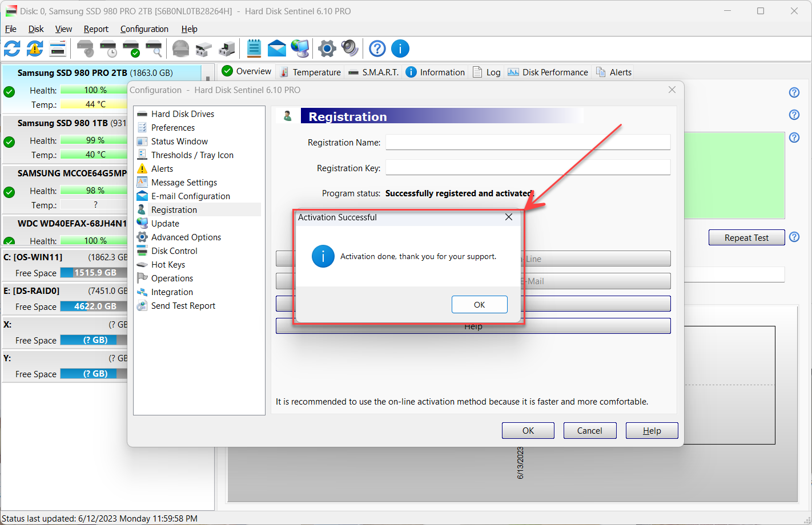Image resolution: width=812 pixels, height=525 pixels.
Task: Confirm the Activation Successful message with OK
Action: tap(480, 305)
